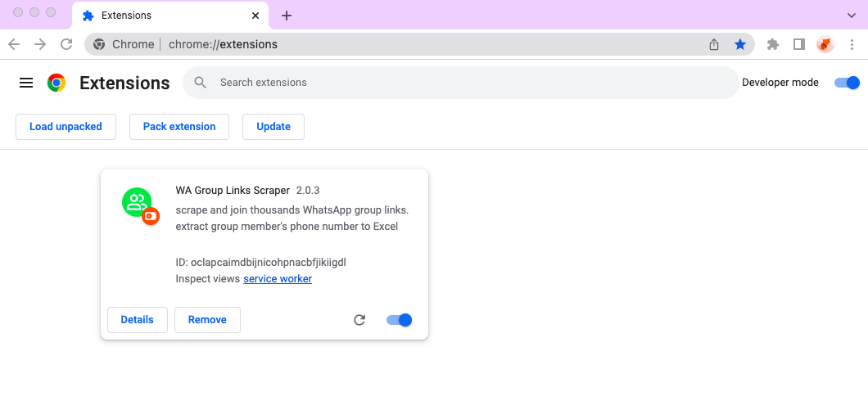This screenshot has height=401, width=868.
Task: Disable the WA Group Links Scraper extension
Action: pyautogui.click(x=399, y=320)
